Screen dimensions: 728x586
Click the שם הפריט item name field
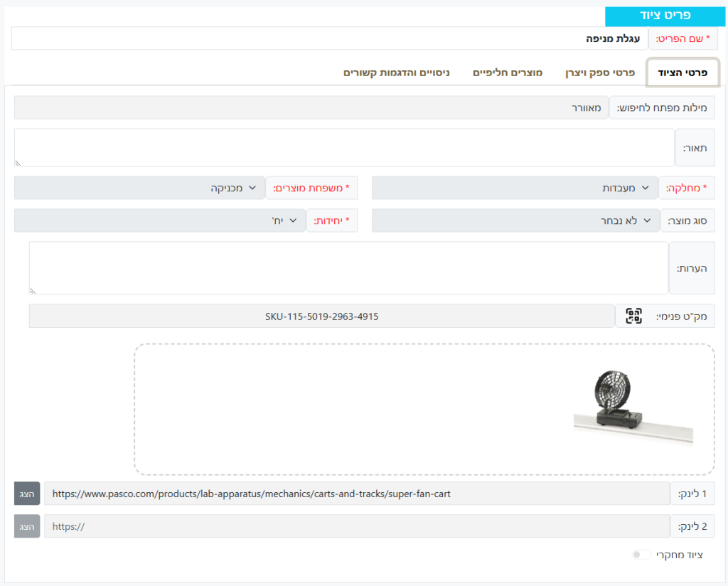328,38
